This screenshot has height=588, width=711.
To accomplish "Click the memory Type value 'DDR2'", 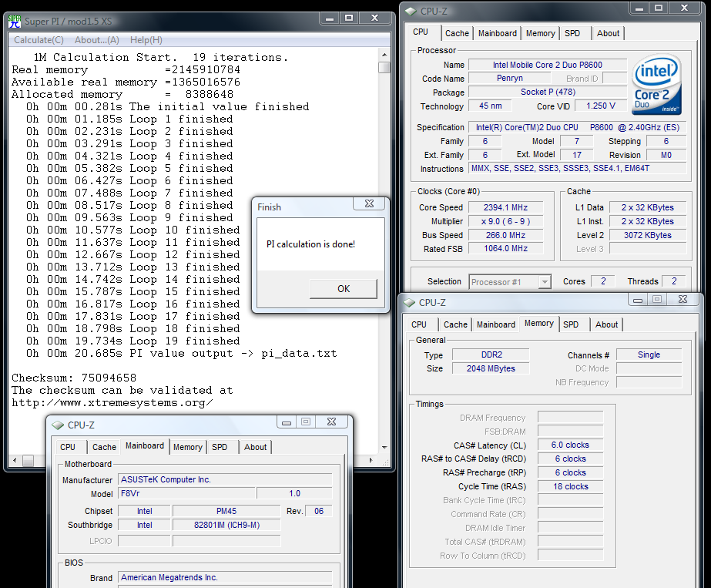I will [x=491, y=354].
